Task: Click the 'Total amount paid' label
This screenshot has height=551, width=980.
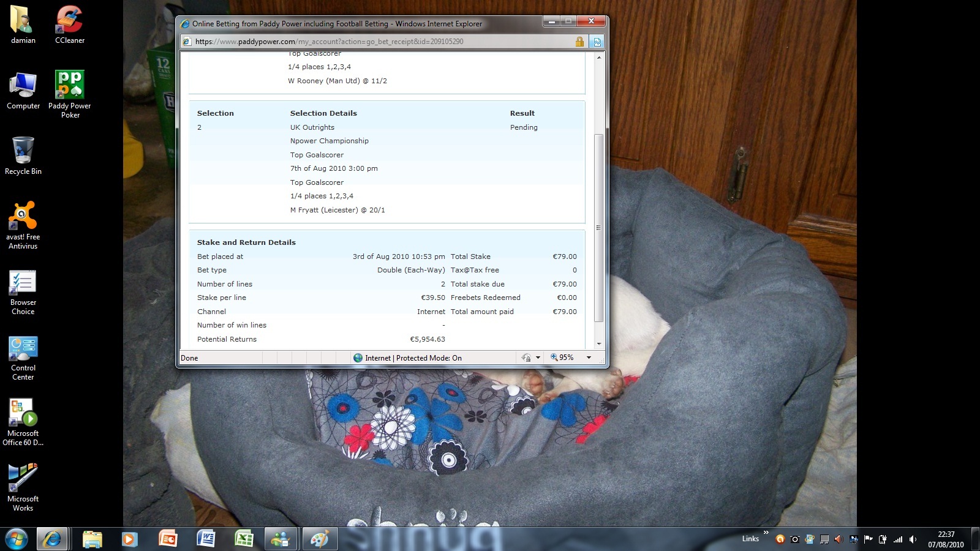Action: point(482,312)
